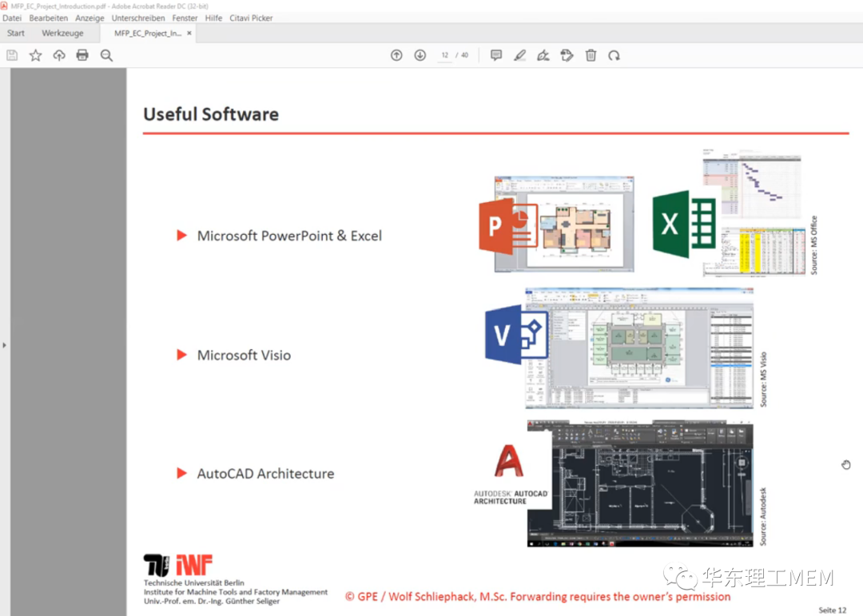Click the AutoCAD dark drawing screenshot image
863x616 pixels.
point(640,483)
